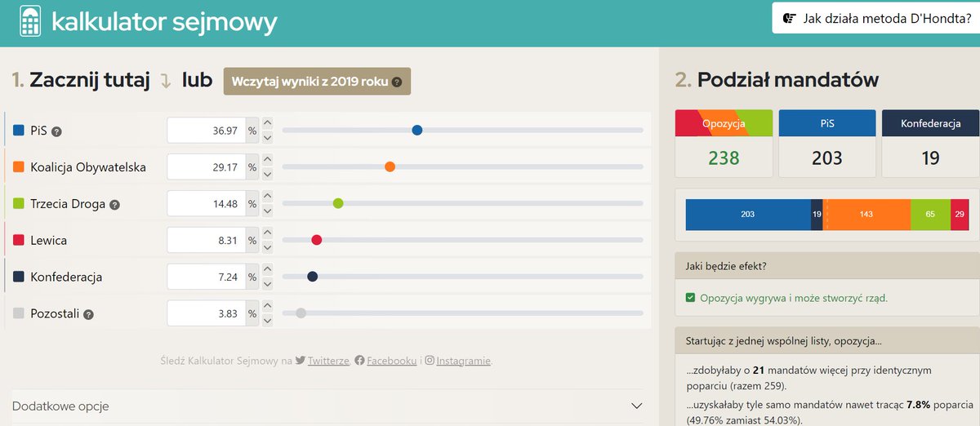980x426 pixels.
Task: Select the PiS 203 seats card
Action: [x=826, y=144]
